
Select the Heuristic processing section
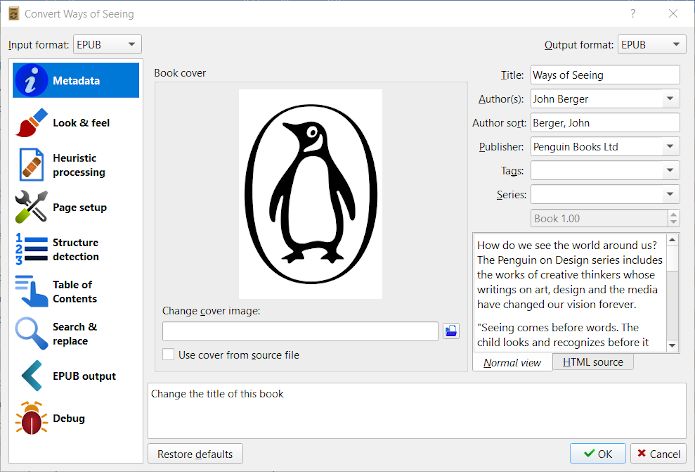pyautogui.click(x=76, y=165)
